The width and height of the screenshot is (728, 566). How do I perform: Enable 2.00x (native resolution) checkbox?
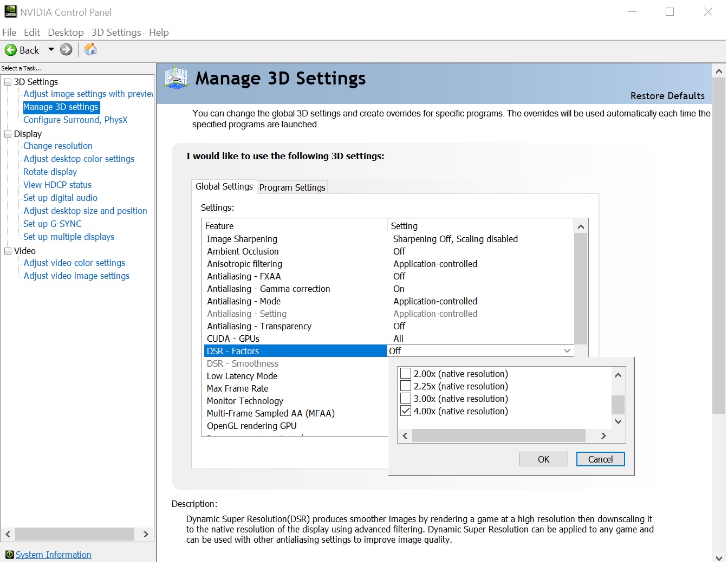click(x=405, y=374)
